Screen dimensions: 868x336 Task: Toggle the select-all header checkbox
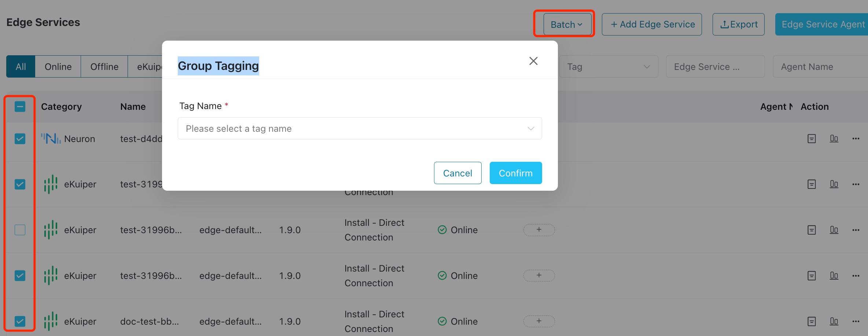coord(20,107)
